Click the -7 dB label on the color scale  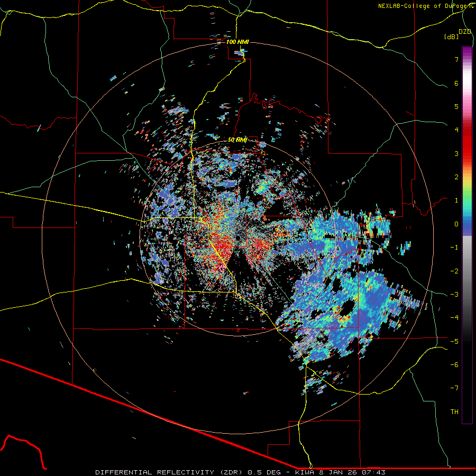[454, 388]
